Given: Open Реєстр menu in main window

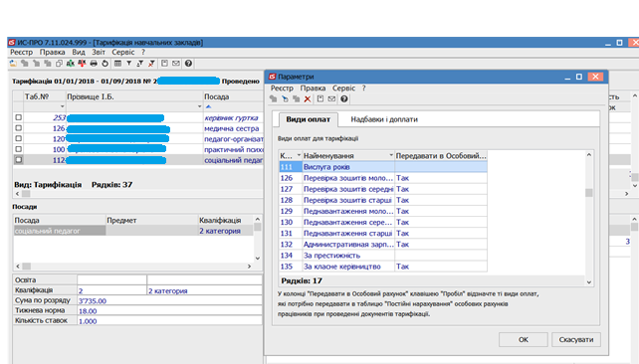Looking at the screenshot, I should [21, 52].
